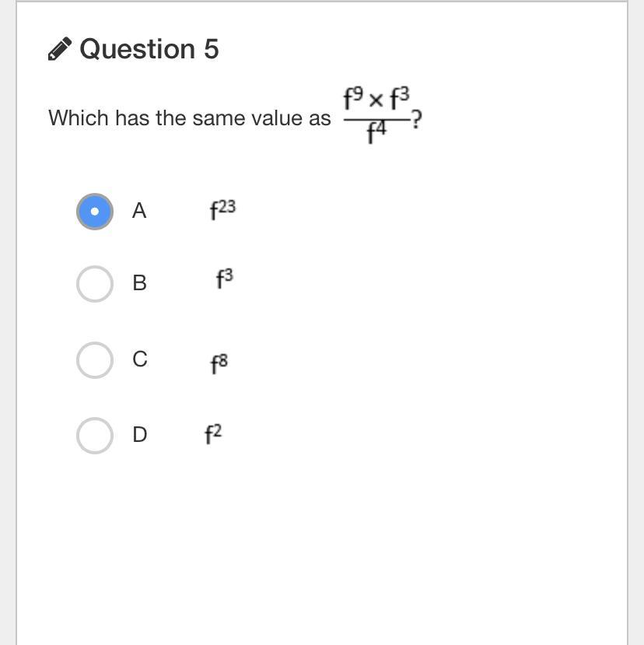644x645 pixels.
Task: Click the numerator f⁹ × f³ in the fraction
Action: (x=376, y=100)
